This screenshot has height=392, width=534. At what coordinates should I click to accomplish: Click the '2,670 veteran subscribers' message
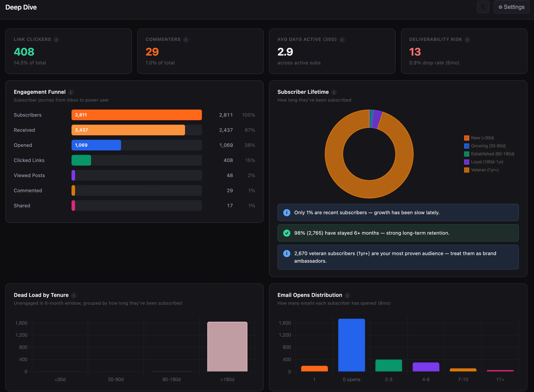click(395, 257)
